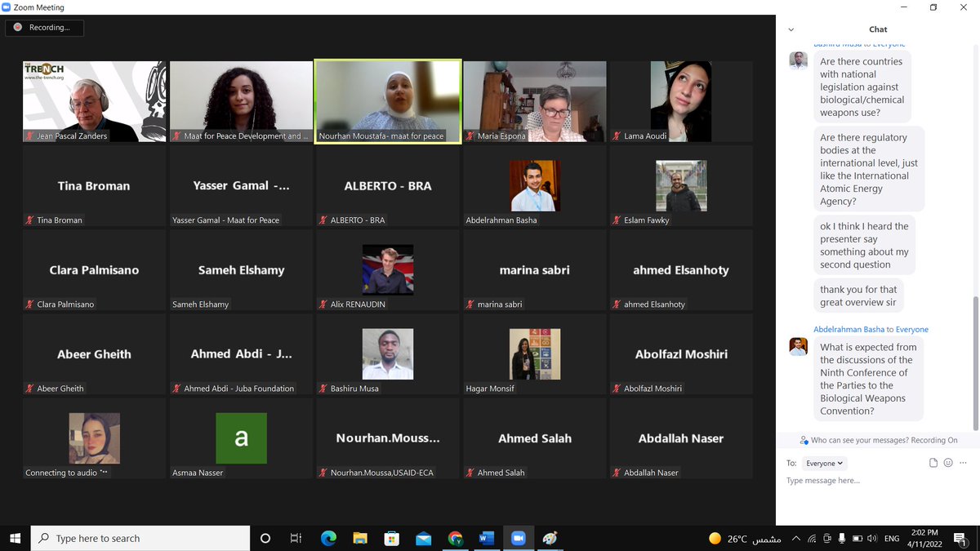Click Hagar Monsif profile photo tile
Image resolution: width=980 pixels, height=551 pixels.
(x=535, y=353)
